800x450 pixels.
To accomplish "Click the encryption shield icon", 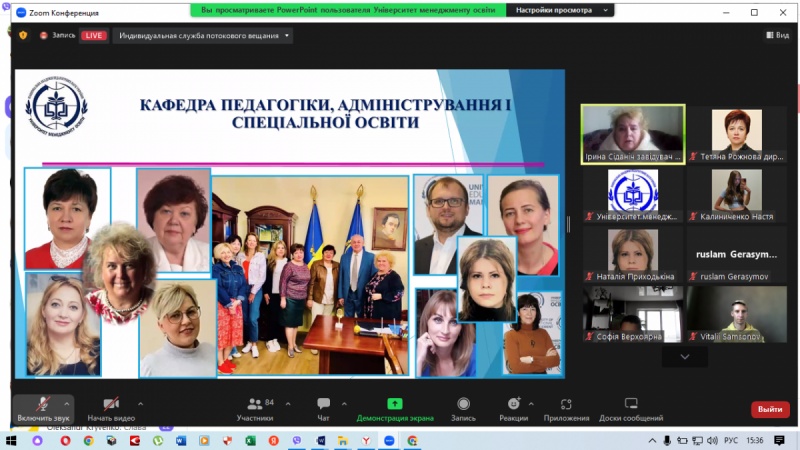I will 23,35.
